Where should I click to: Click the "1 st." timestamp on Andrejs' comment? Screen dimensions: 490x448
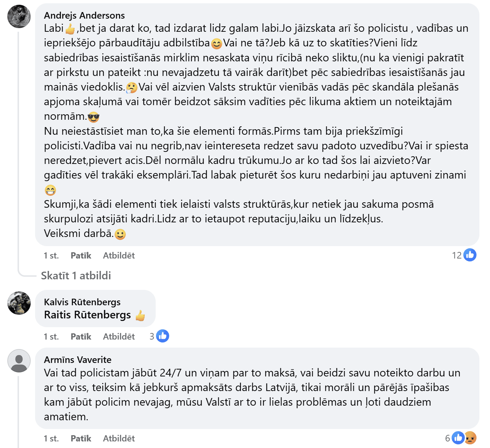(x=51, y=256)
